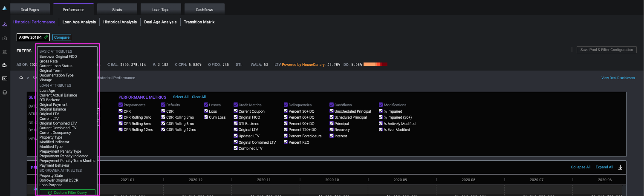This screenshot has width=644, height=196.
Task: Open the database sidebar icon
Action: click(x=5, y=92)
